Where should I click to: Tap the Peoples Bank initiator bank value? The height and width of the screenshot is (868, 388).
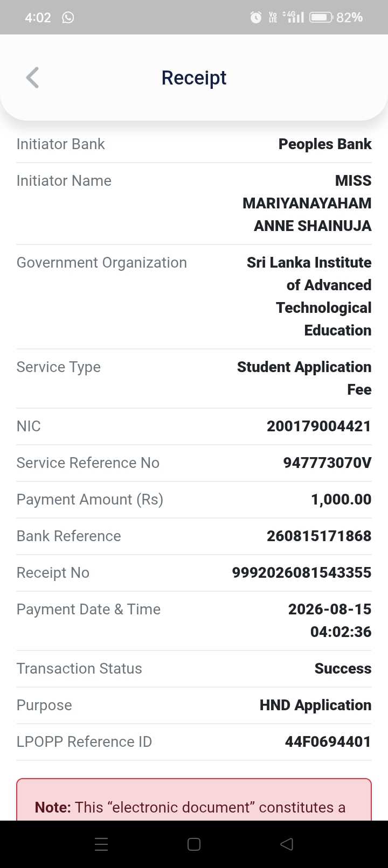(325, 144)
